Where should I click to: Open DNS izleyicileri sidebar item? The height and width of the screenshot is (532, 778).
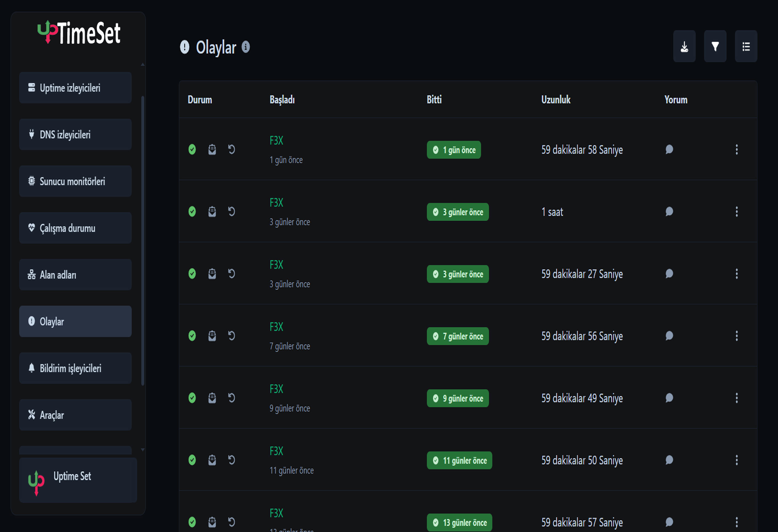click(x=75, y=135)
